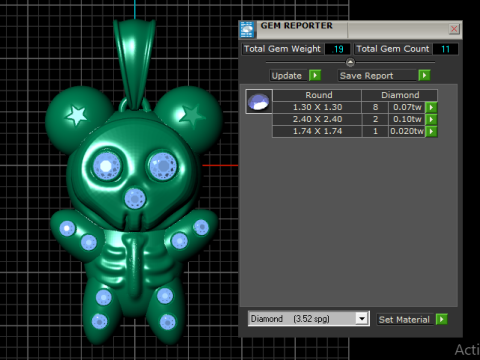
Task: Click green arrow for 0.020tw row
Action: [x=431, y=131]
